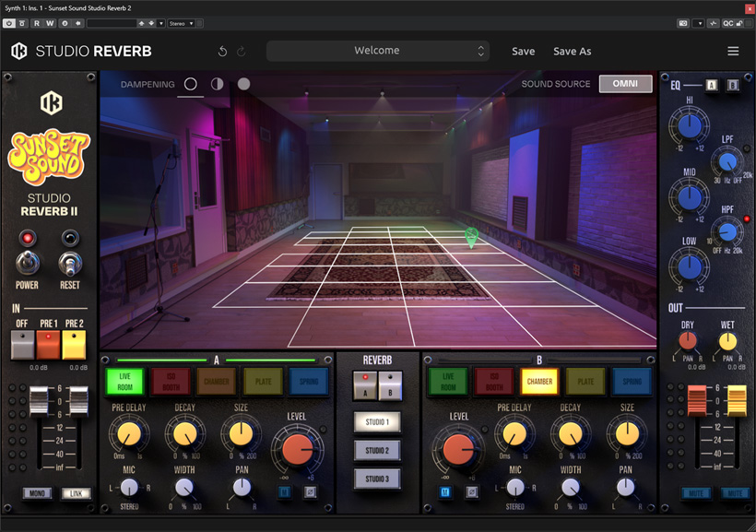Click the host circle icon next to W
Image resolution: width=756 pixels, height=532 pixels.
(65, 23)
